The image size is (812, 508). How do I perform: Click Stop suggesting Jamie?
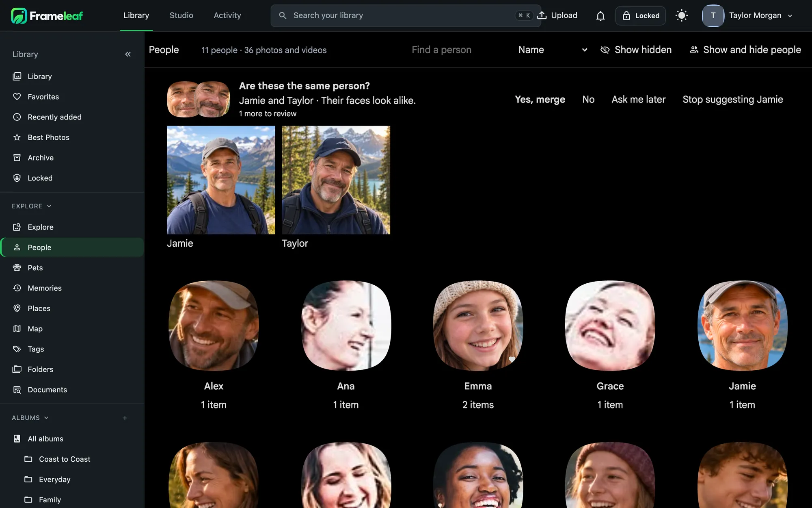(733, 100)
